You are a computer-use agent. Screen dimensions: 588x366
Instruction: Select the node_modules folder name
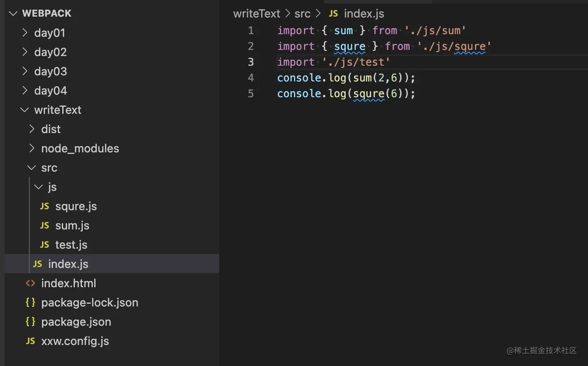tap(80, 148)
